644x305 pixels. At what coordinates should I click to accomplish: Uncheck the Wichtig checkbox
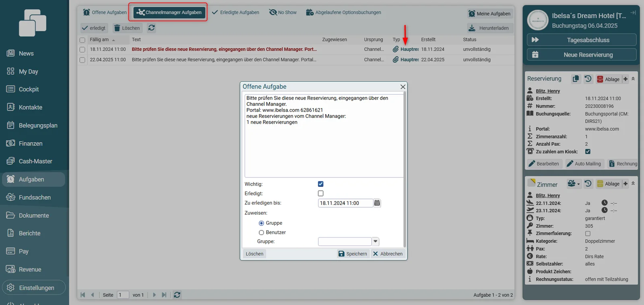pyautogui.click(x=321, y=184)
